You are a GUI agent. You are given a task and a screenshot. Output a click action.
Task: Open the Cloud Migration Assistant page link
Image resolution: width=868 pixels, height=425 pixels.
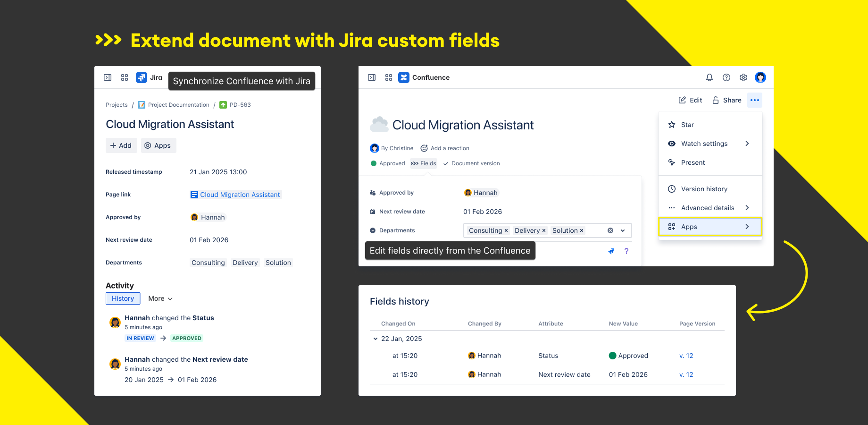coord(235,195)
